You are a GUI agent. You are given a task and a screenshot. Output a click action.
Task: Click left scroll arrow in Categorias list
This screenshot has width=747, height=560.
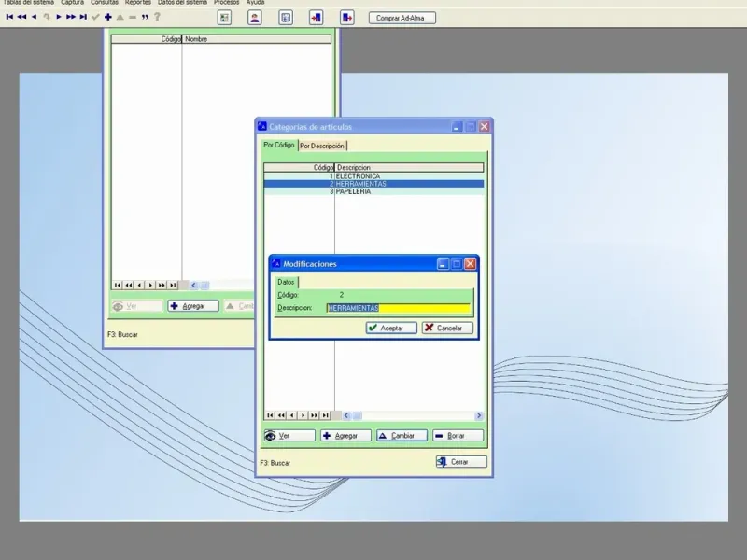pyautogui.click(x=346, y=415)
